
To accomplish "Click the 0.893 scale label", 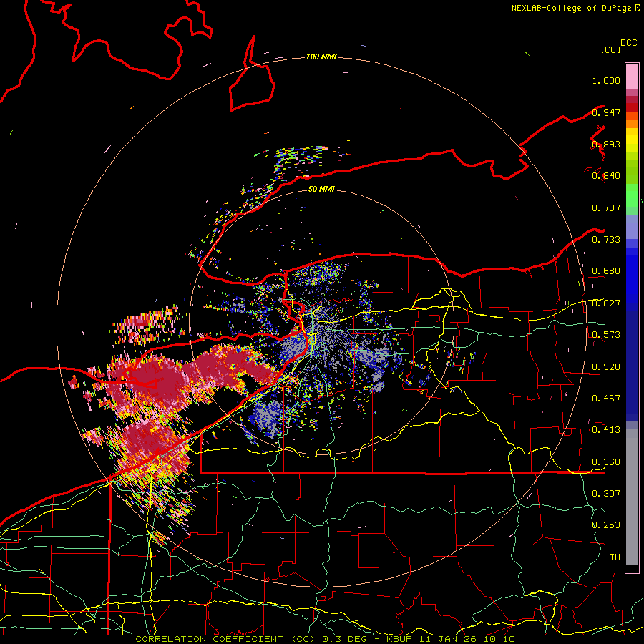I will (606, 144).
